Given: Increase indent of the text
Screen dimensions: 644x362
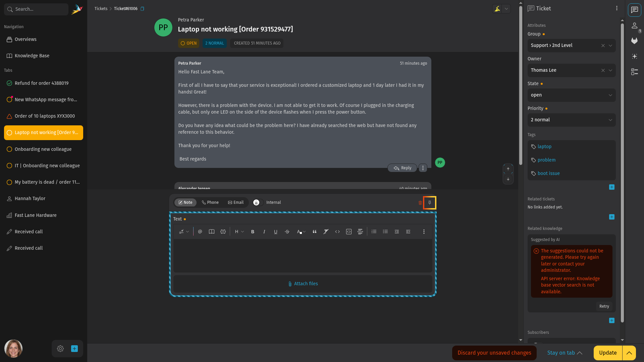Looking at the screenshot, I should 397,232.
